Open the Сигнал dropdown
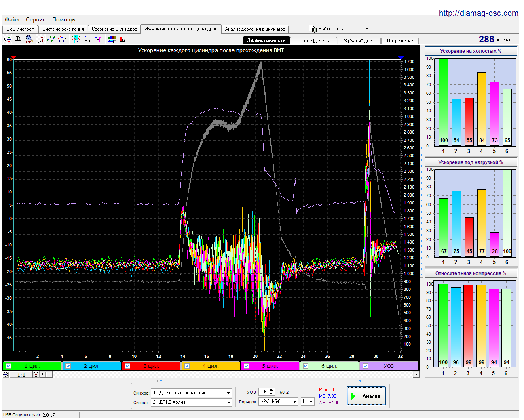 coord(229,403)
